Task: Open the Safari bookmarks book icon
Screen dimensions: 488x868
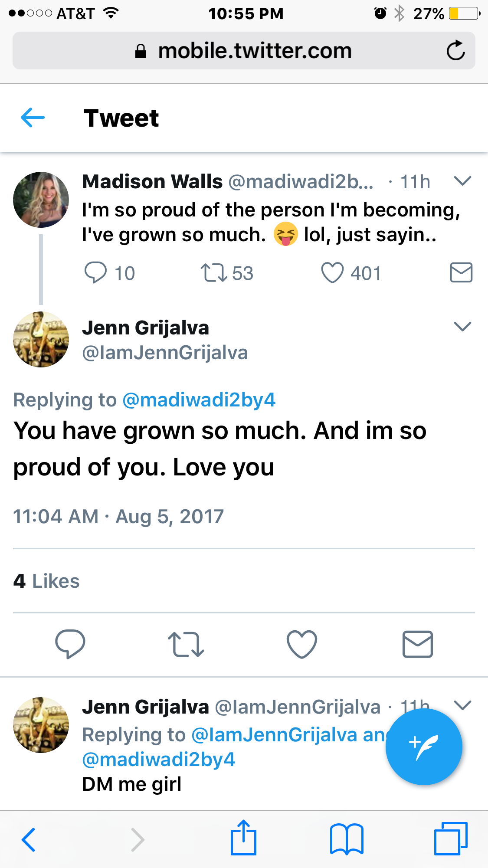Action: pyautogui.click(x=347, y=839)
